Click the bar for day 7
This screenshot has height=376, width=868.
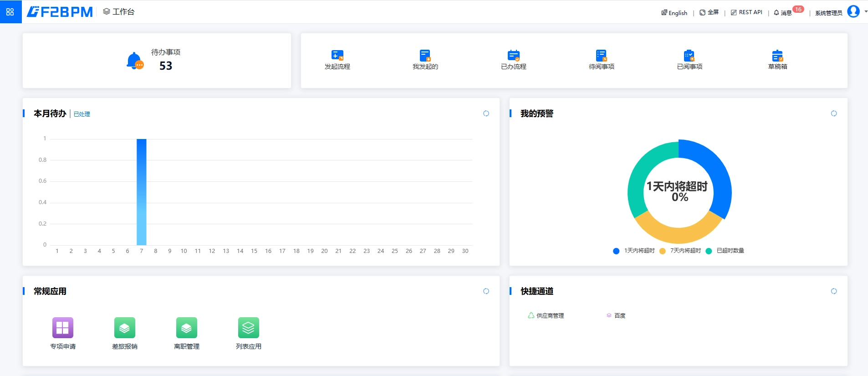(x=142, y=192)
